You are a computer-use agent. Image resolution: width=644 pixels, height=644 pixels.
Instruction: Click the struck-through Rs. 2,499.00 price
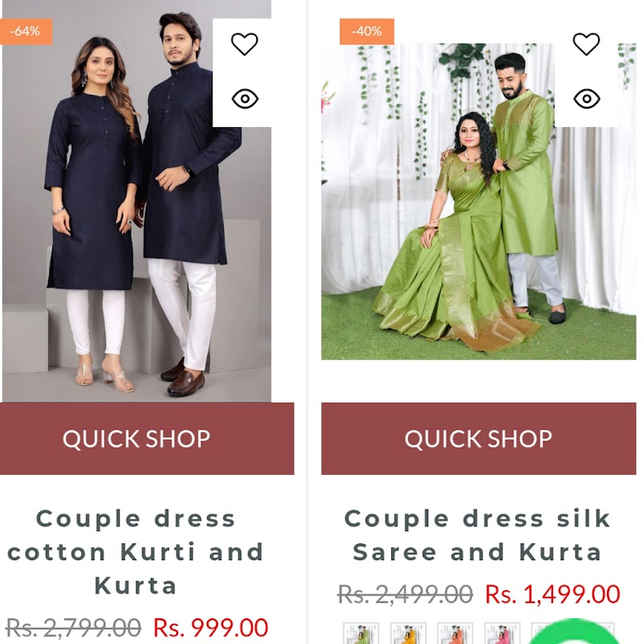(x=405, y=594)
